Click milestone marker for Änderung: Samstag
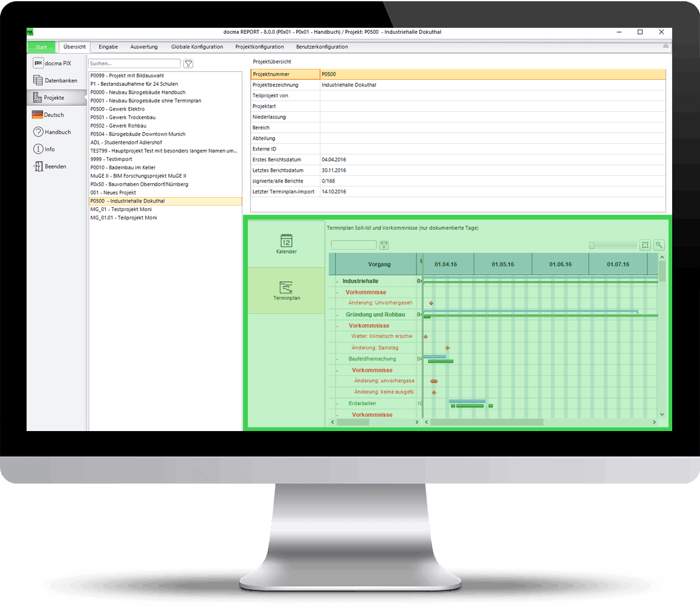700x607 pixels. (x=447, y=348)
